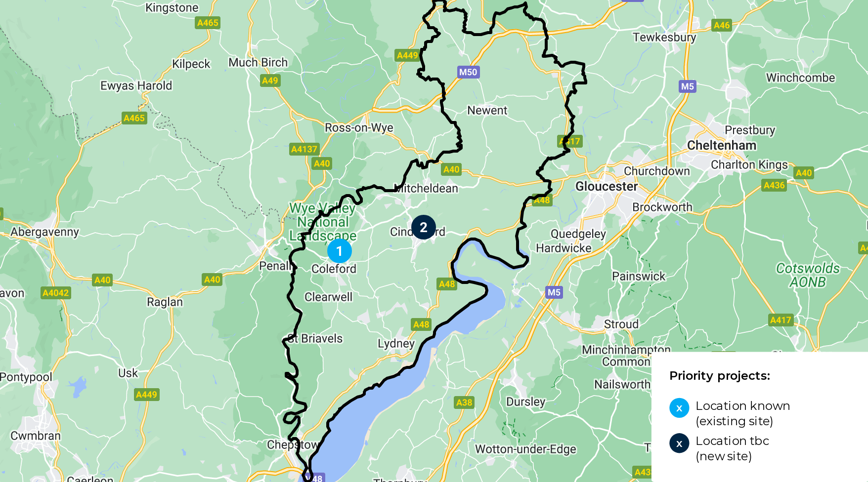Select the light blue legend circle icon
Image resolution: width=868 pixels, height=482 pixels.
click(x=679, y=408)
